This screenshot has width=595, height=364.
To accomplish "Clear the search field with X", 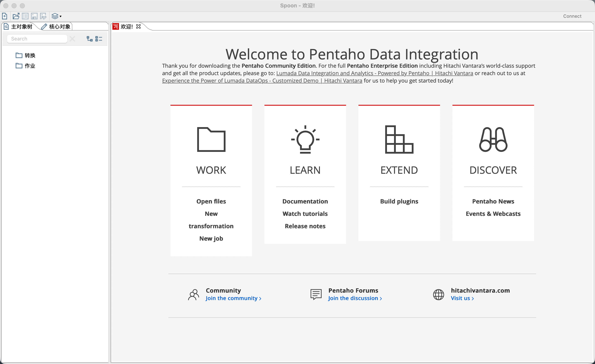I will (x=72, y=39).
